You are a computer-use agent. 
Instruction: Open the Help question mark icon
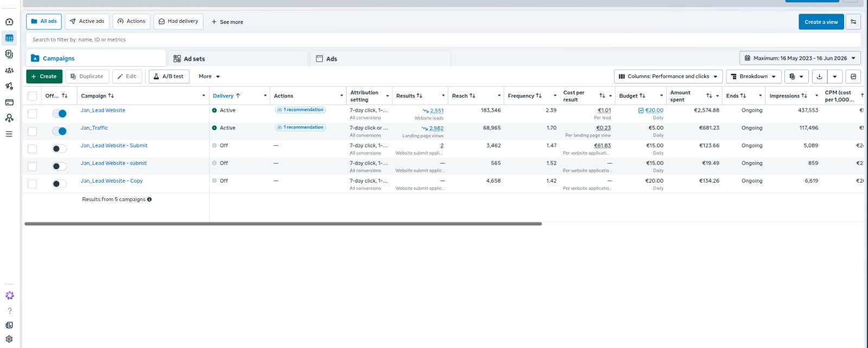point(9,311)
